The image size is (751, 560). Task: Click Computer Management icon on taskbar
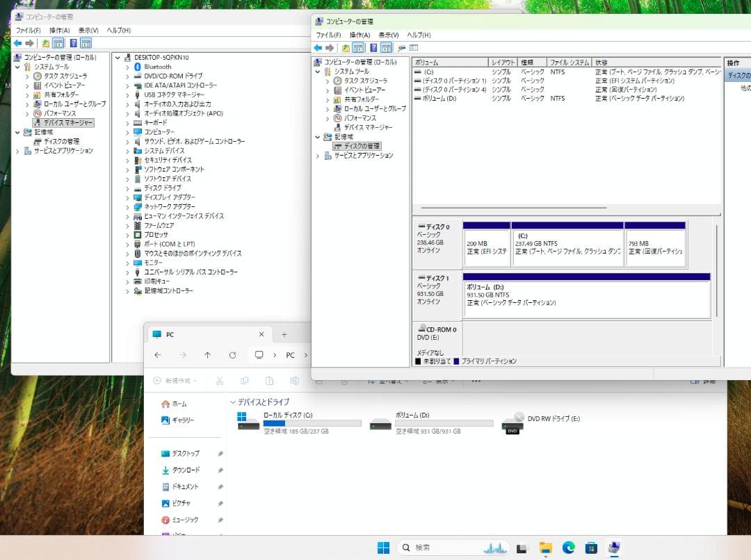[x=614, y=547]
